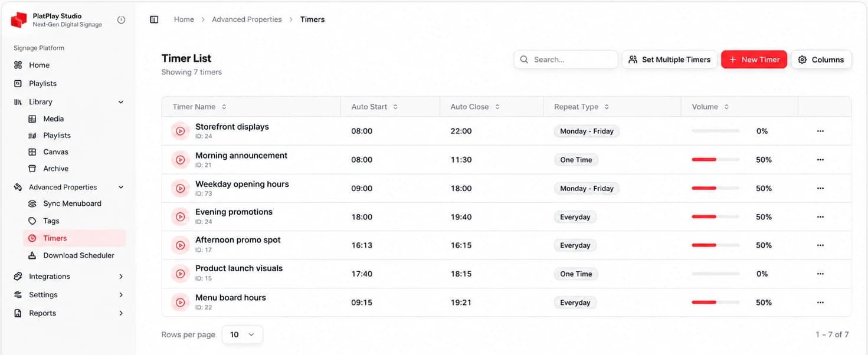
Task: Click play icon for Menu board hours
Action: point(180,303)
